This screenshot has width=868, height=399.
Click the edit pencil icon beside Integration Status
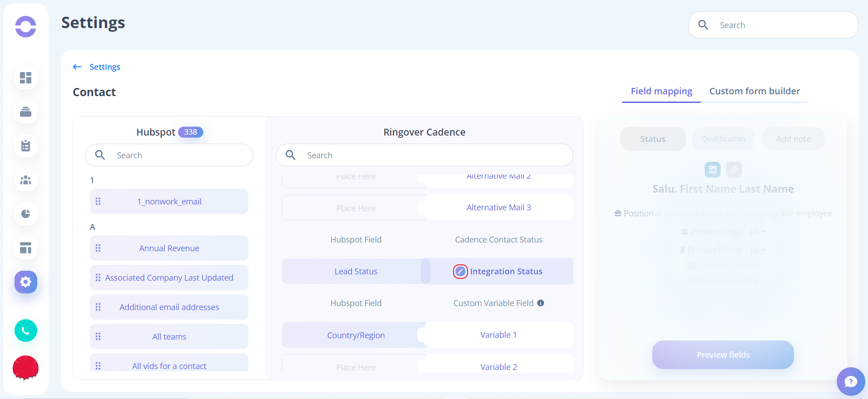[460, 272]
